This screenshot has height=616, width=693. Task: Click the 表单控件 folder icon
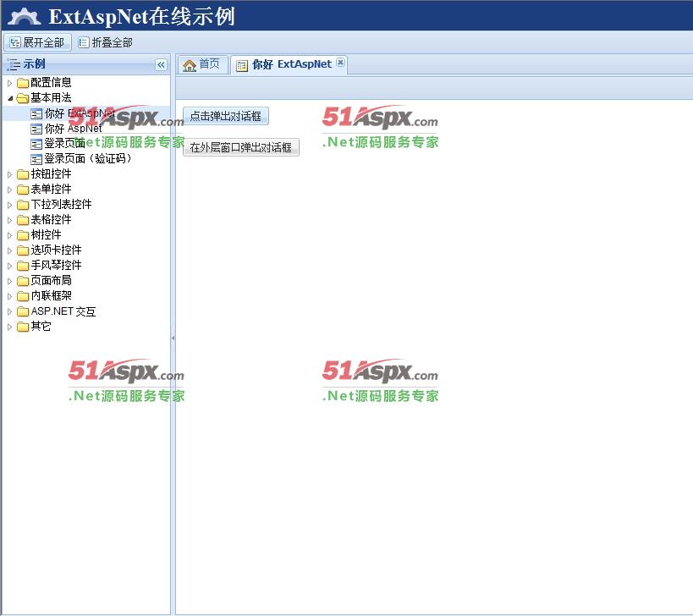coord(23,190)
